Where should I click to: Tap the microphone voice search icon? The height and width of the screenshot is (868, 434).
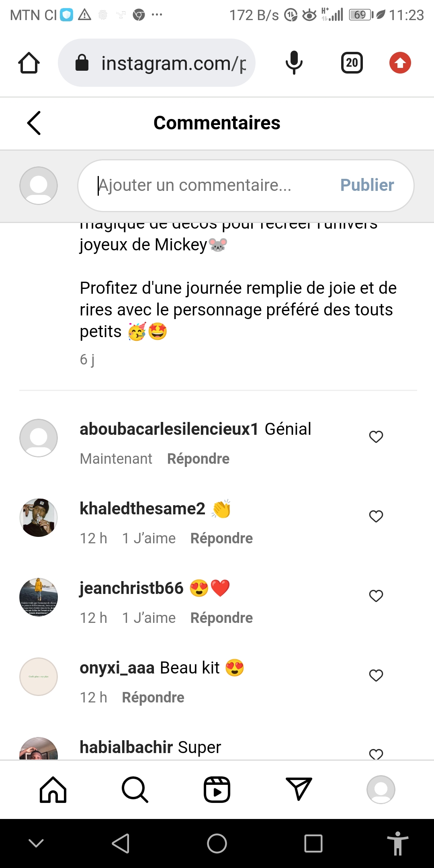click(294, 63)
